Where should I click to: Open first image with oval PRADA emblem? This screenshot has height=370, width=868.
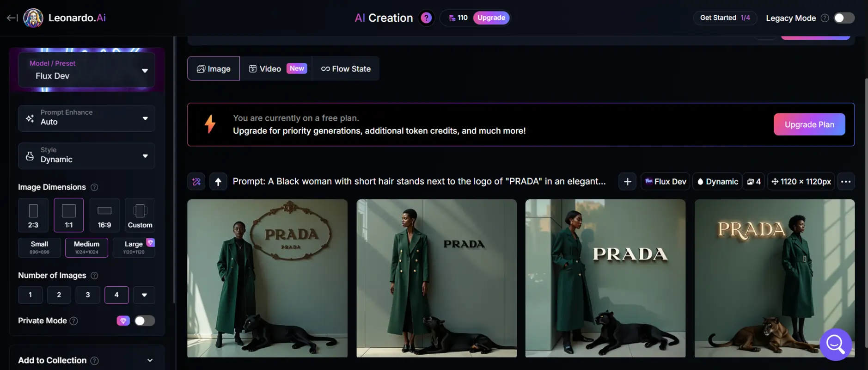[x=267, y=278]
